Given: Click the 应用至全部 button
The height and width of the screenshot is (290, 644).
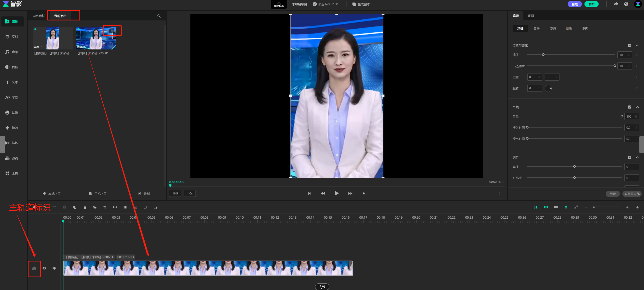Looking at the screenshot, I should (x=632, y=194).
